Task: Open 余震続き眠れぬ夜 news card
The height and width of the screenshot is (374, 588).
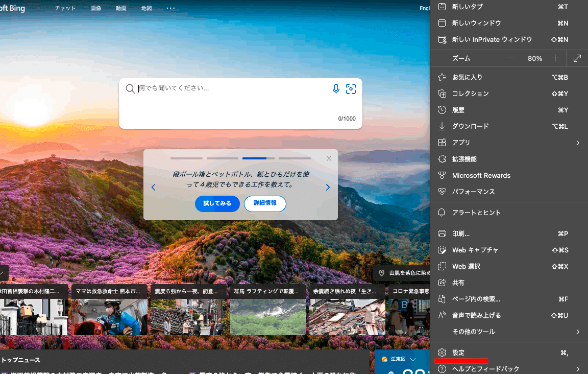Action: pyautogui.click(x=347, y=310)
